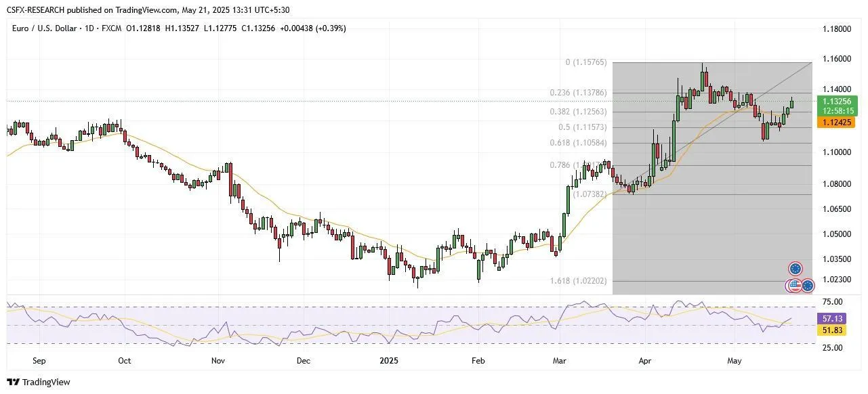Click 2025 on the time axis
This screenshot has width=868, height=394.
click(x=389, y=361)
